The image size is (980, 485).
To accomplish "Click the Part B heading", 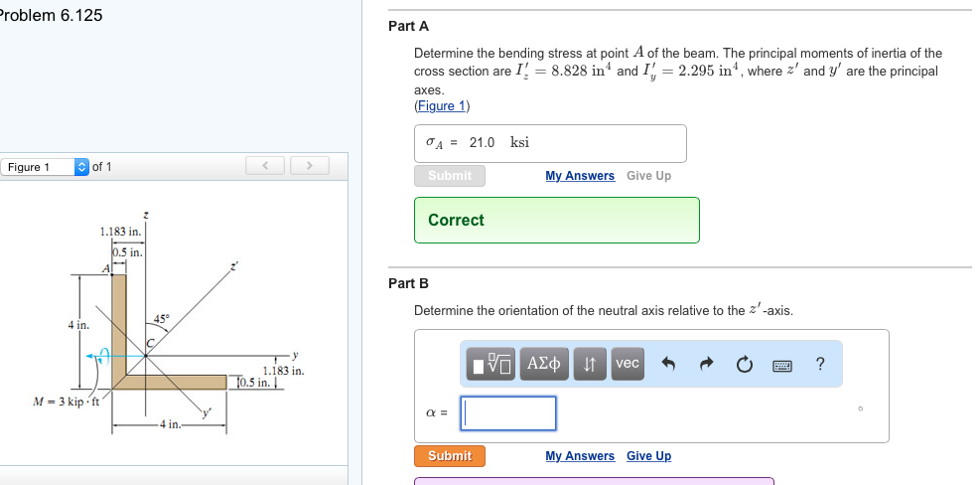I will tap(409, 283).
